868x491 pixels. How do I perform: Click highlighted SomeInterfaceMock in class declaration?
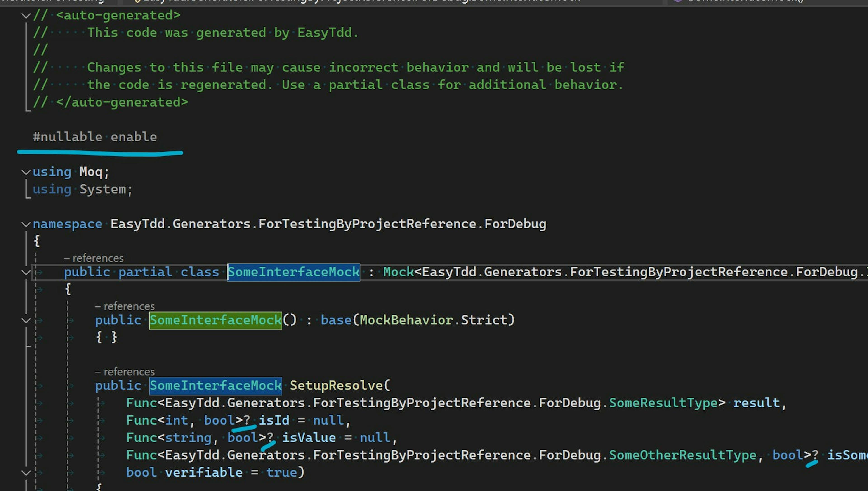click(x=293, y=272)
